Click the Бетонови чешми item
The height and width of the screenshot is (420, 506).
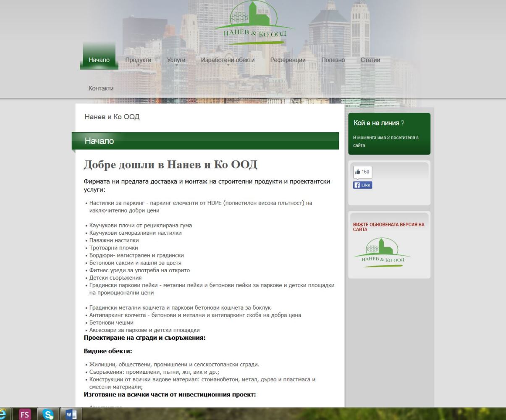pyautogui.click(x=111, y=323)
